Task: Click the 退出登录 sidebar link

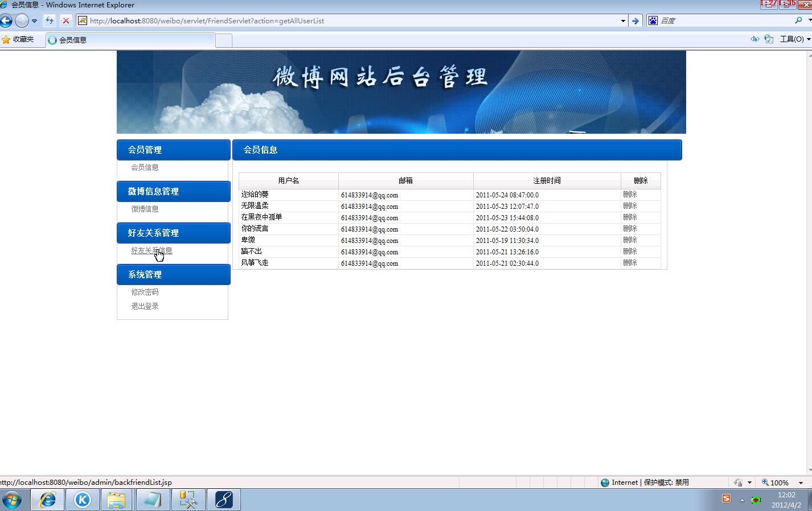Action: 145,306
